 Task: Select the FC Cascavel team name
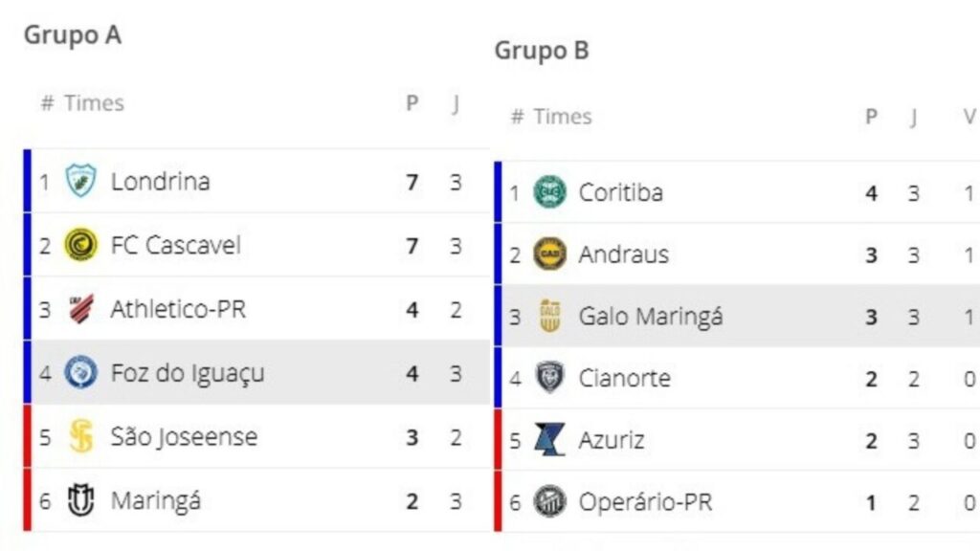(x=176, y=245)
